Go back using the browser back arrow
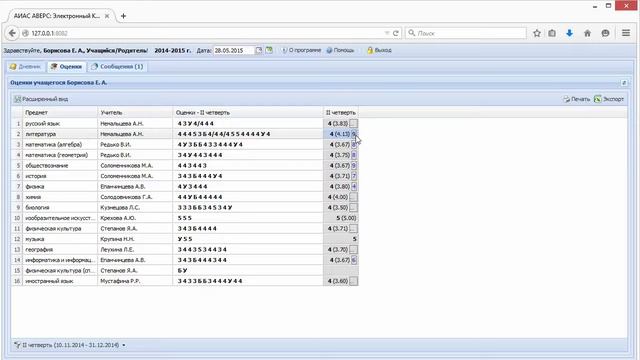 click(x=12, y=33)
